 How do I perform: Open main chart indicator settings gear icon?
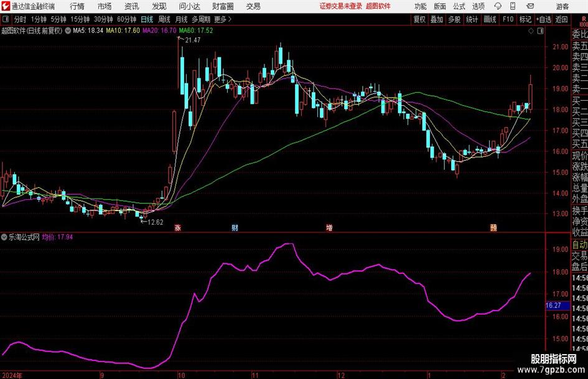pyautogui.click(x=68, y=30)
